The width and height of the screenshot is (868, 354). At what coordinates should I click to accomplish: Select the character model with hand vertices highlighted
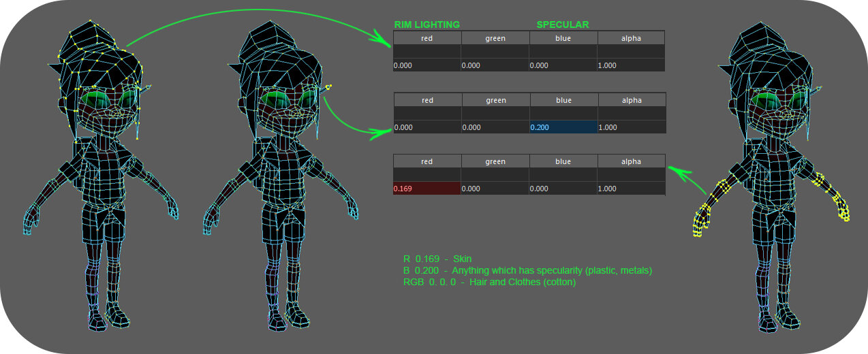(771, 176)
